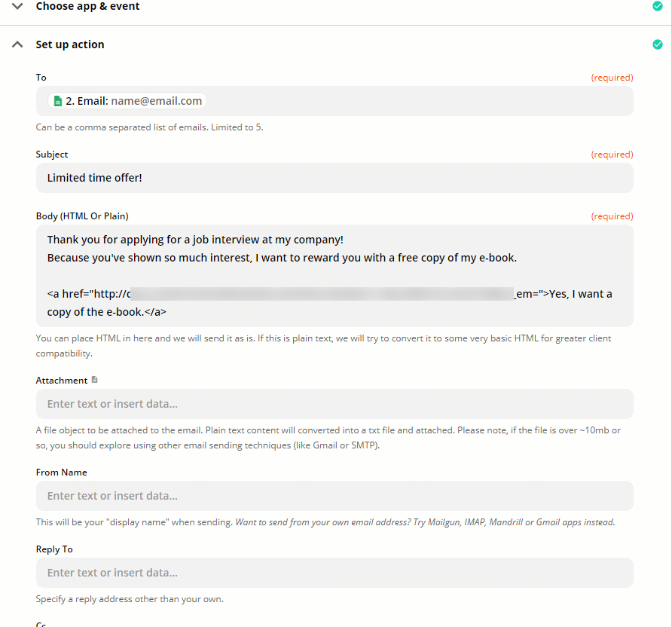
Task: Click the From Name label
Action: [x=62, y=473]
